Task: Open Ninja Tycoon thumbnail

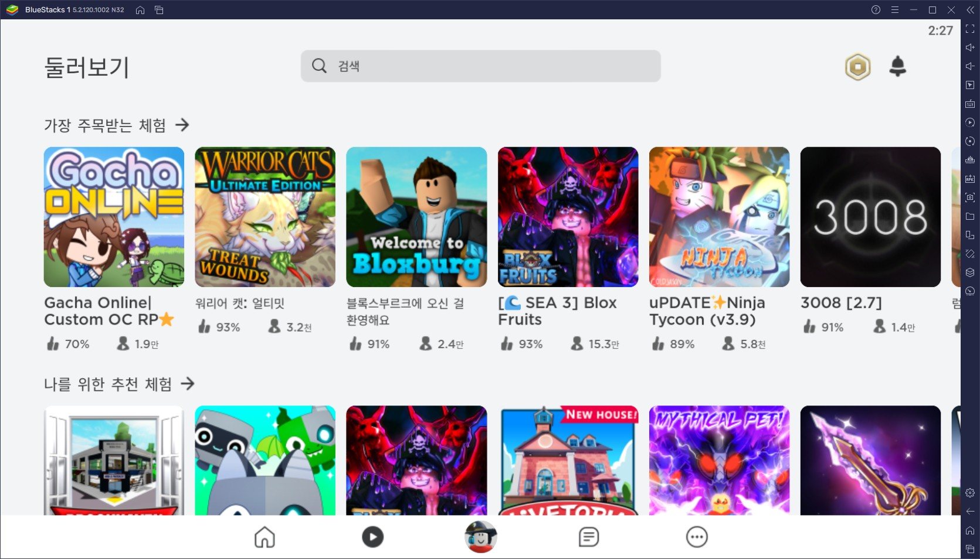Action: (719, 217)
